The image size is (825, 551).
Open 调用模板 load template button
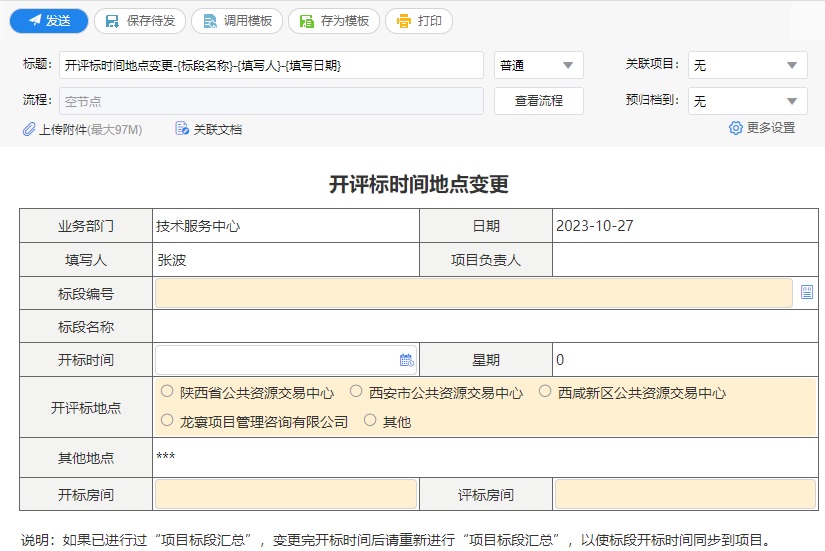(x=237, y=21)
